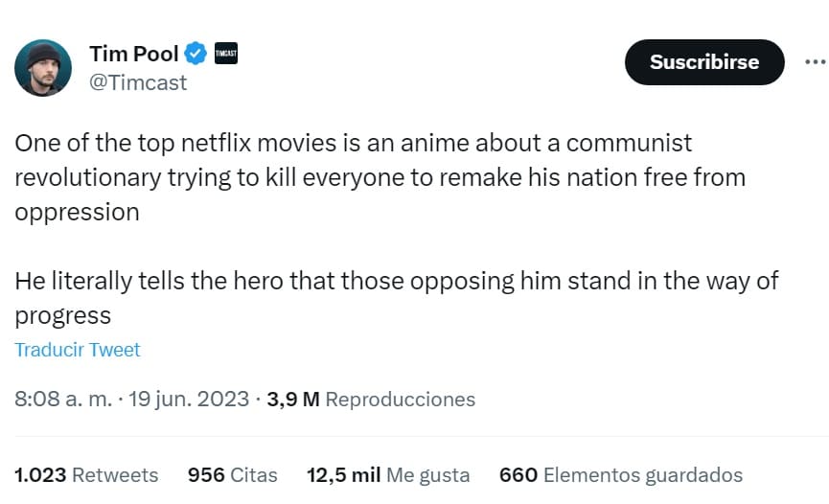
Task: Click the word "netflix" in the tweet
Action: coord(234,144)
